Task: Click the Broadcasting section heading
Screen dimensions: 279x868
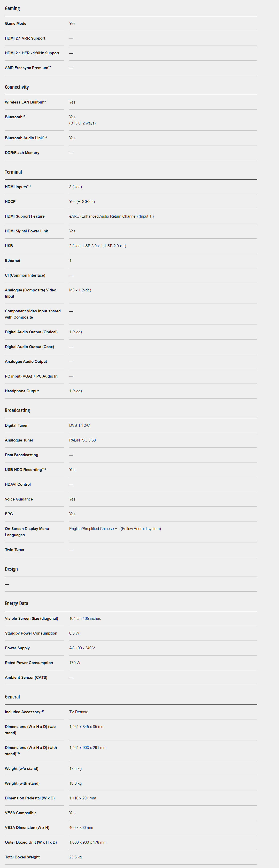Action: pos(17,410)
